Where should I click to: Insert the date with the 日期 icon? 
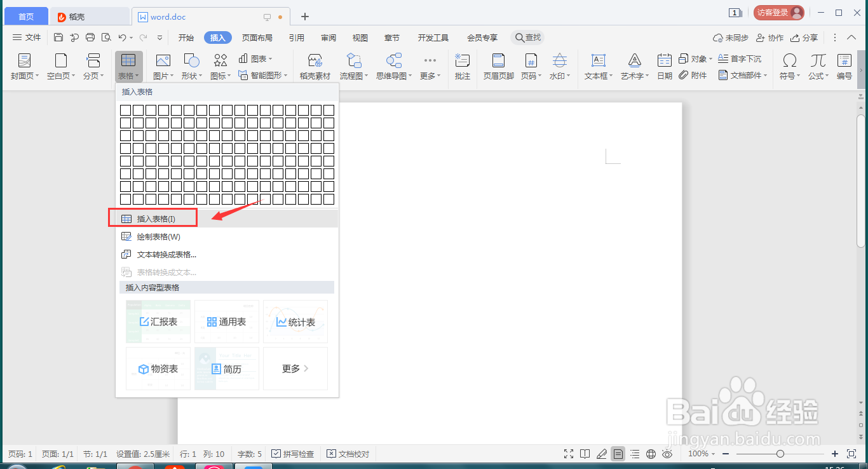pos(663,66)
